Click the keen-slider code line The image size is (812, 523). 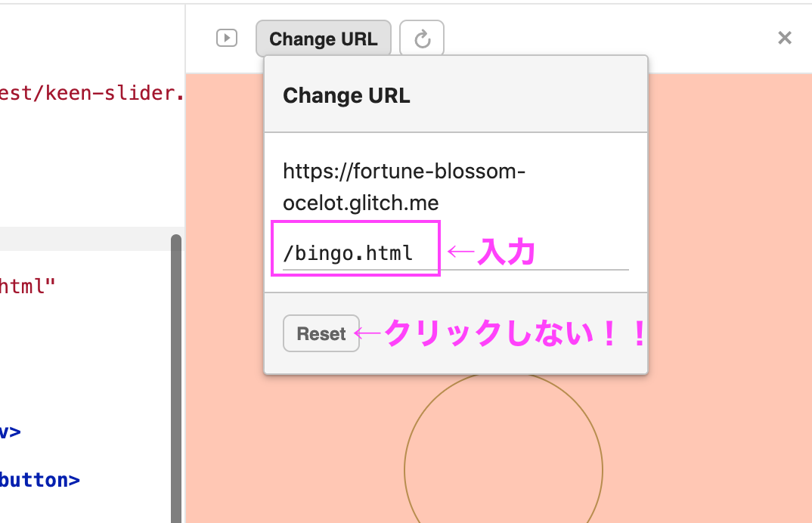91,93
